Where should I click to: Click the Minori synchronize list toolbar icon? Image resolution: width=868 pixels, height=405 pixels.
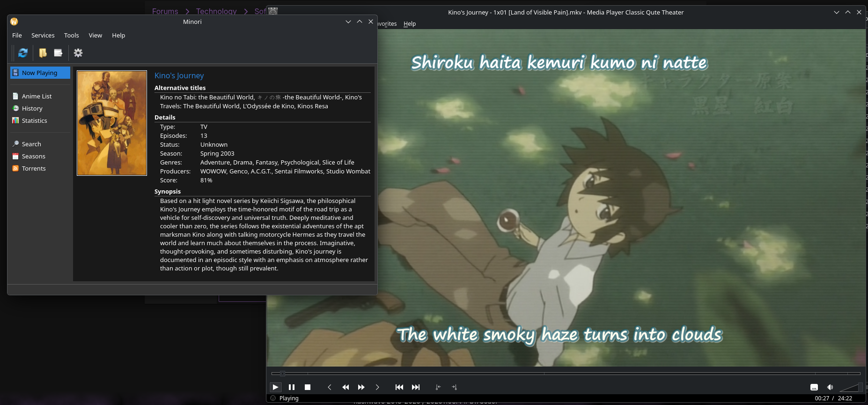[x=23, y=53]
